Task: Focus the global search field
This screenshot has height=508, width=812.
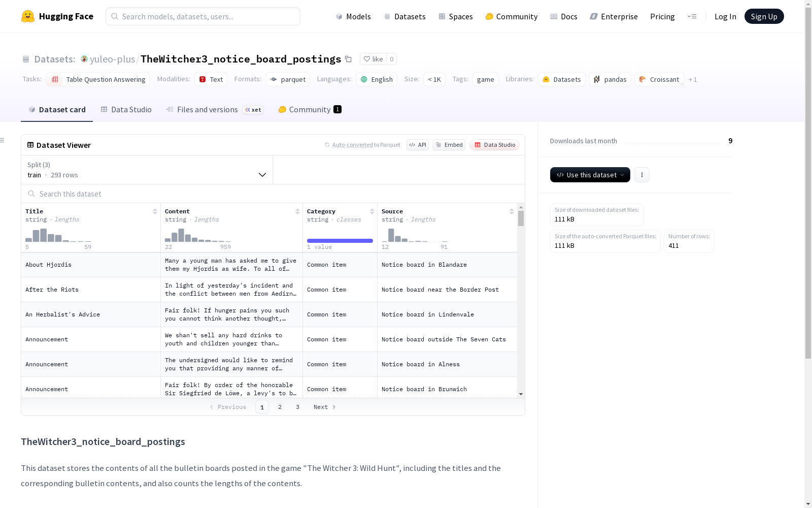Action: click(203, 16)
